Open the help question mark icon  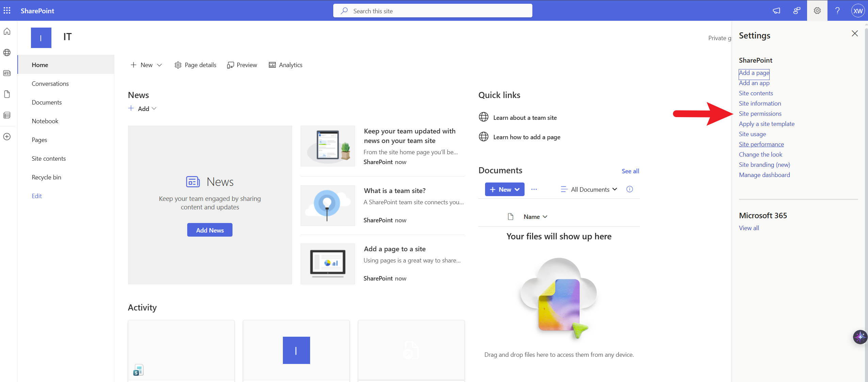(837, 11)
